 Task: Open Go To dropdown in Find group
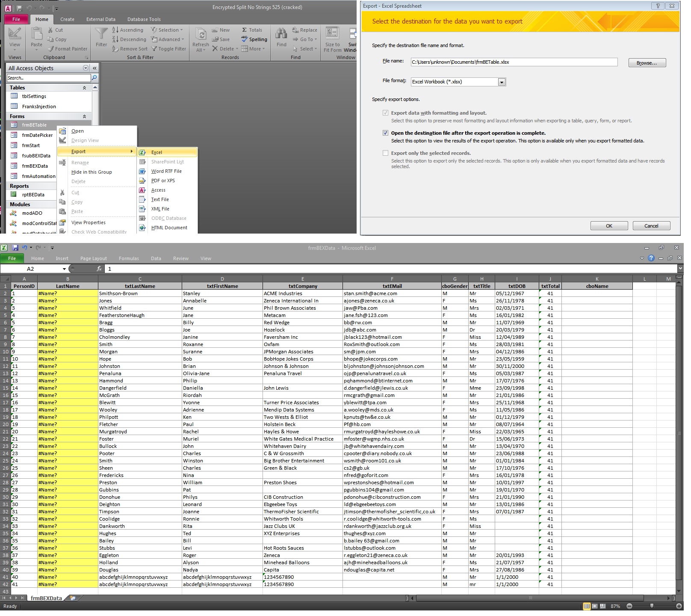[305, 39]
